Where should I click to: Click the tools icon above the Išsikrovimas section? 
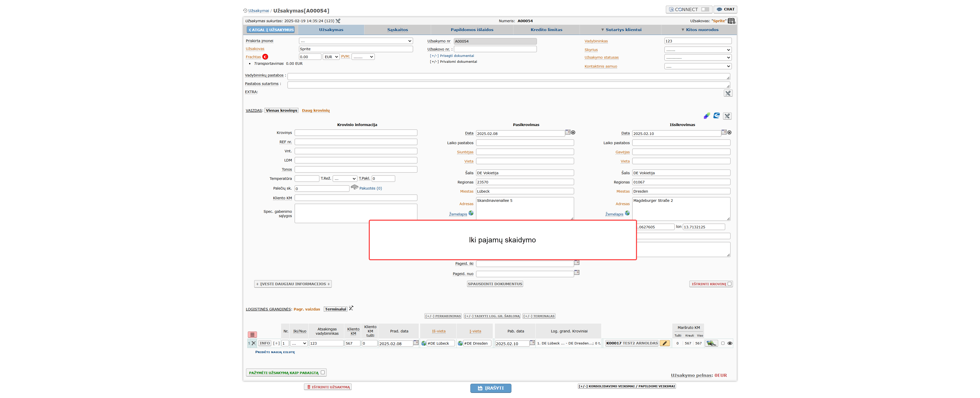coord(727,116)
